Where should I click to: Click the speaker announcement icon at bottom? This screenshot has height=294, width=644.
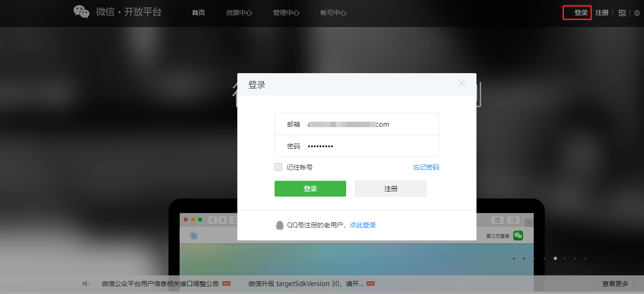point(86,283)
